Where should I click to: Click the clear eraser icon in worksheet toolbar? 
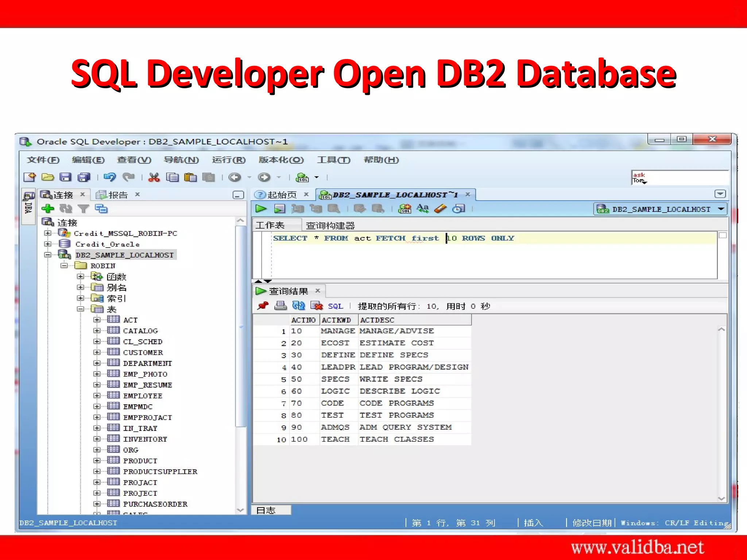[x=441, y=209]
